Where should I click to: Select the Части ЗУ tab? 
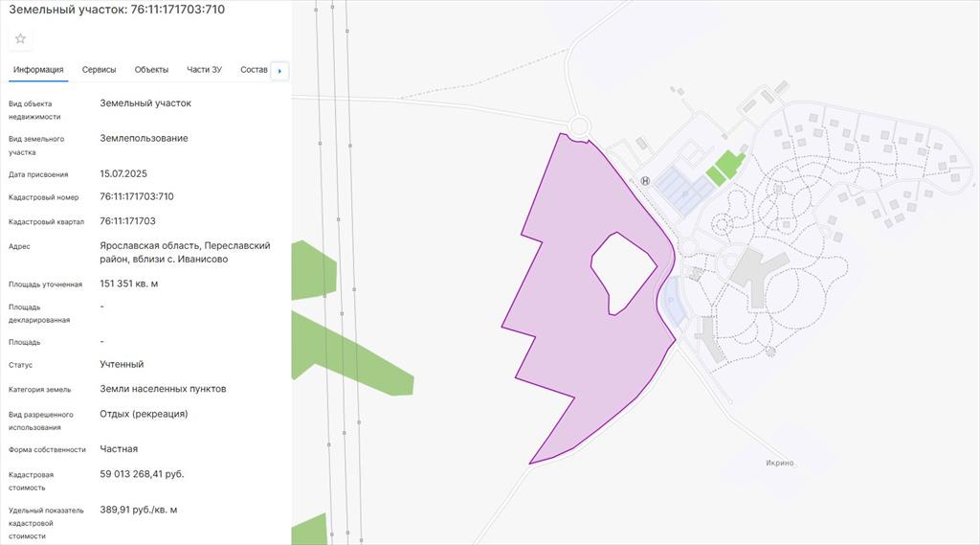(204, 70)
